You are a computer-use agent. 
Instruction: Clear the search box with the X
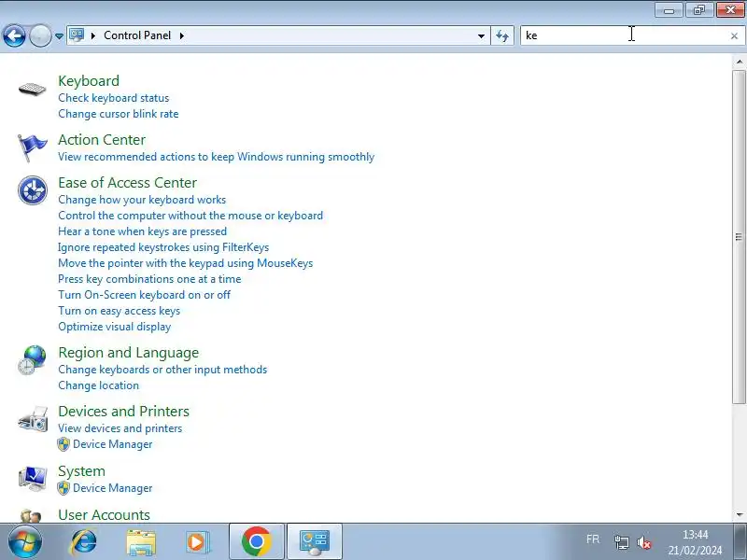tap(734, 35)
